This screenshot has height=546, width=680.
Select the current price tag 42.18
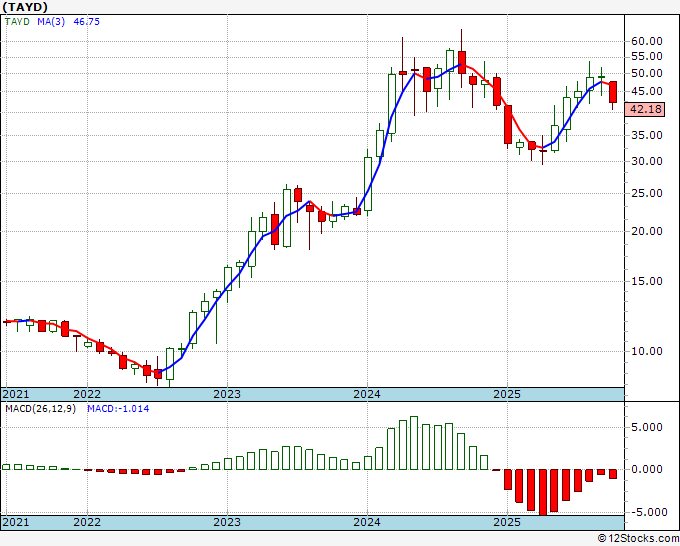pyautogui.click(x=645, y=109)
